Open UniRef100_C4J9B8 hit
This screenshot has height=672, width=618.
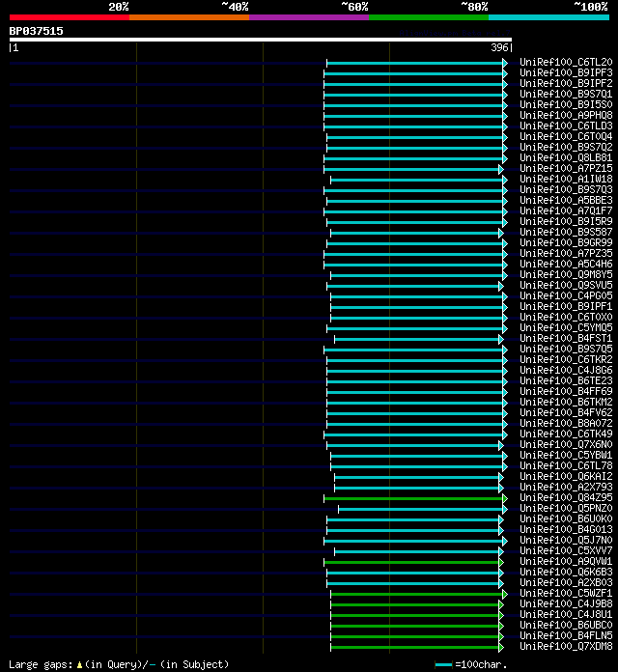pyautogui.click(x=566, y=603)
